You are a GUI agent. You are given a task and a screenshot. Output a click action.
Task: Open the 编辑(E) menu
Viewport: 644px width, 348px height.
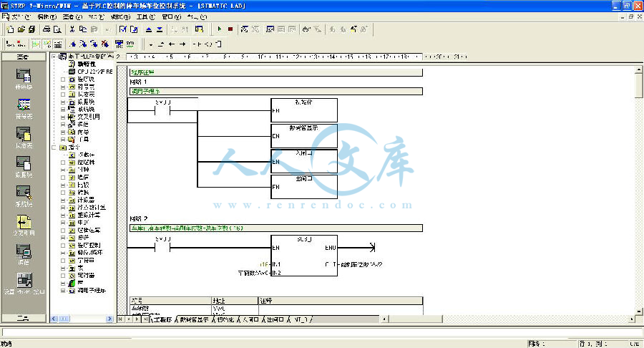tap(47, 17)
